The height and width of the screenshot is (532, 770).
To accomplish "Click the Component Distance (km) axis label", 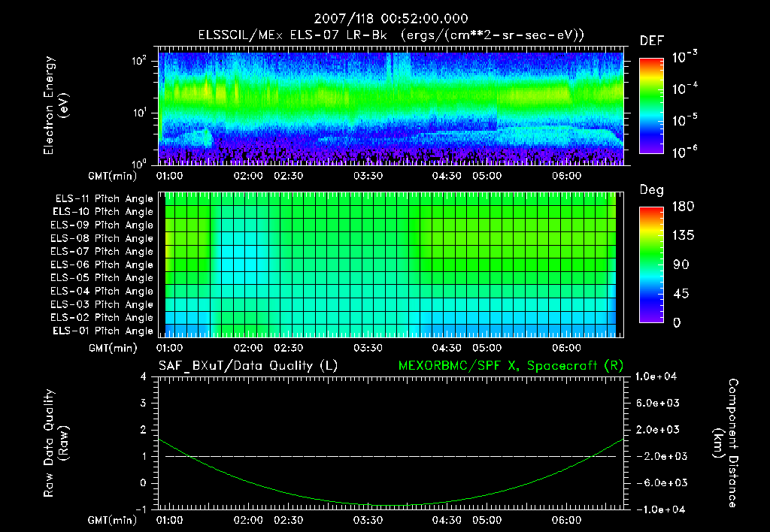I will point(726,443).
